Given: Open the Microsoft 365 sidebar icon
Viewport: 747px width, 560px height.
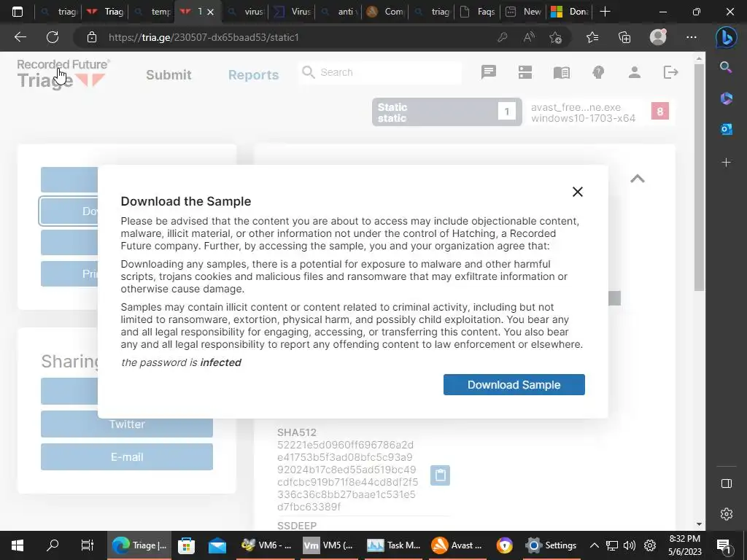Looking at the screenshot, I should (x=726, y=98).
